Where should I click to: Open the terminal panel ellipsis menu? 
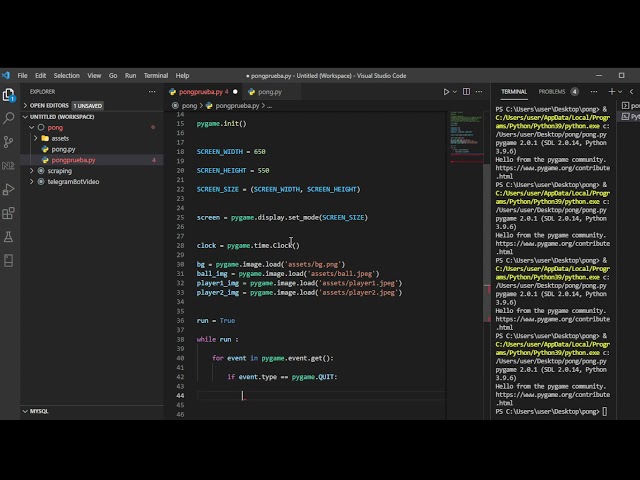(x=594, y=92)
